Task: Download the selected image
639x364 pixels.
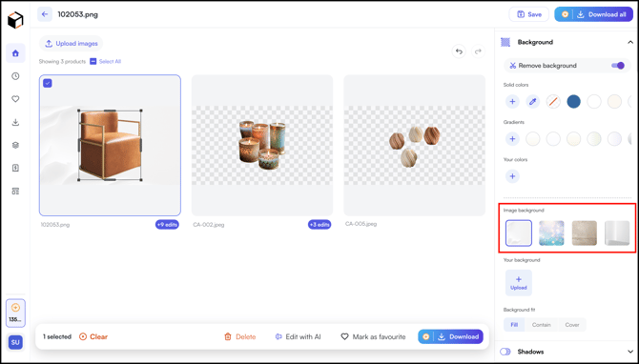Action: click(x=451, y=336)
